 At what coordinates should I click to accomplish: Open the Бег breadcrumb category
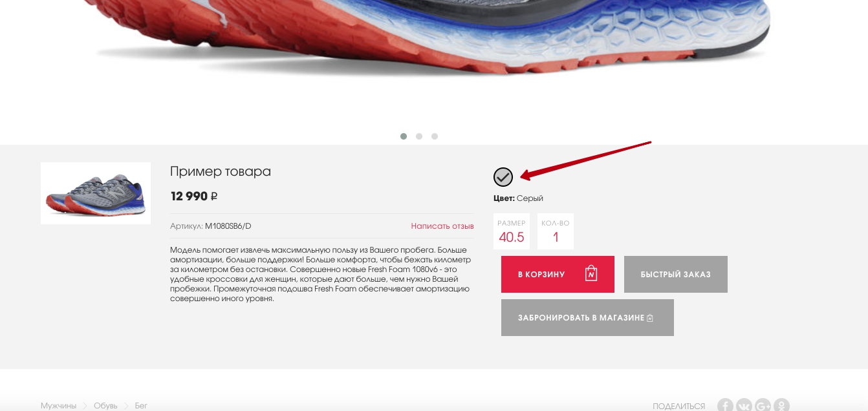click(141, 406)
